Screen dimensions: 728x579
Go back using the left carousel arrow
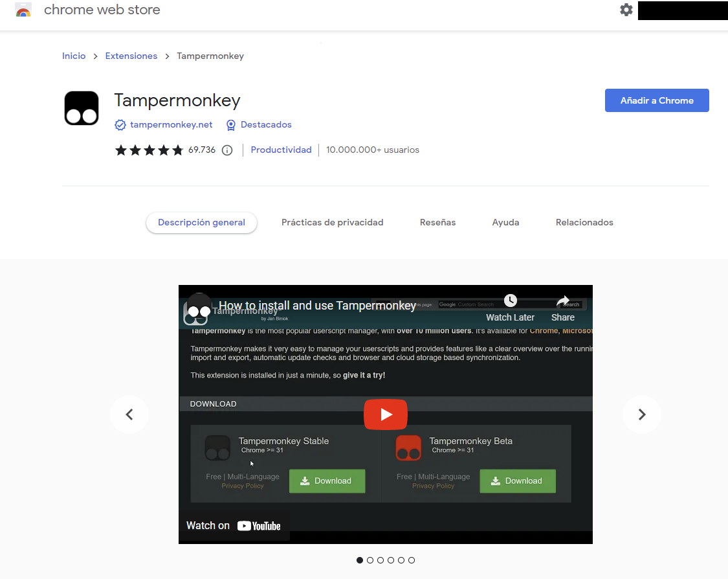coord(129,414)
